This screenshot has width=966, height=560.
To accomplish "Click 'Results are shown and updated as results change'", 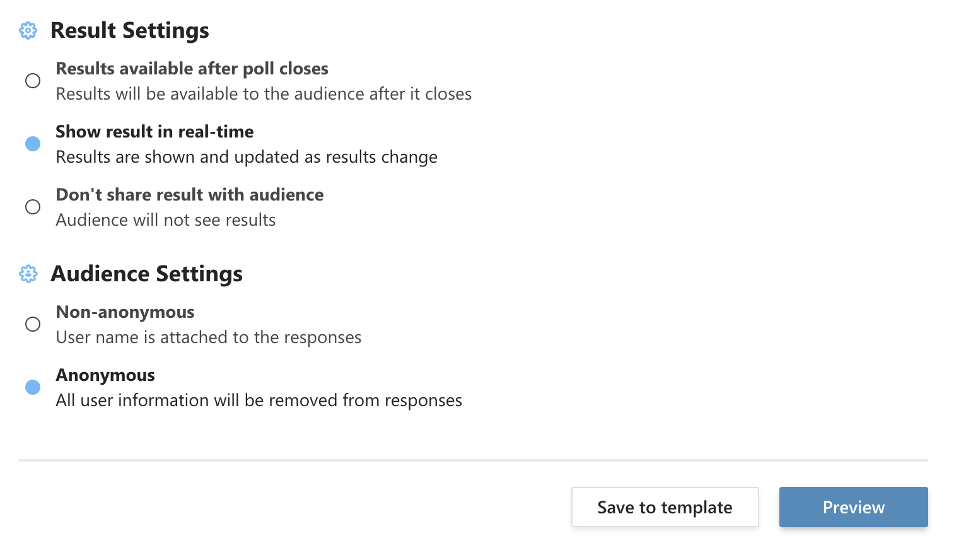I will point(246,156).
